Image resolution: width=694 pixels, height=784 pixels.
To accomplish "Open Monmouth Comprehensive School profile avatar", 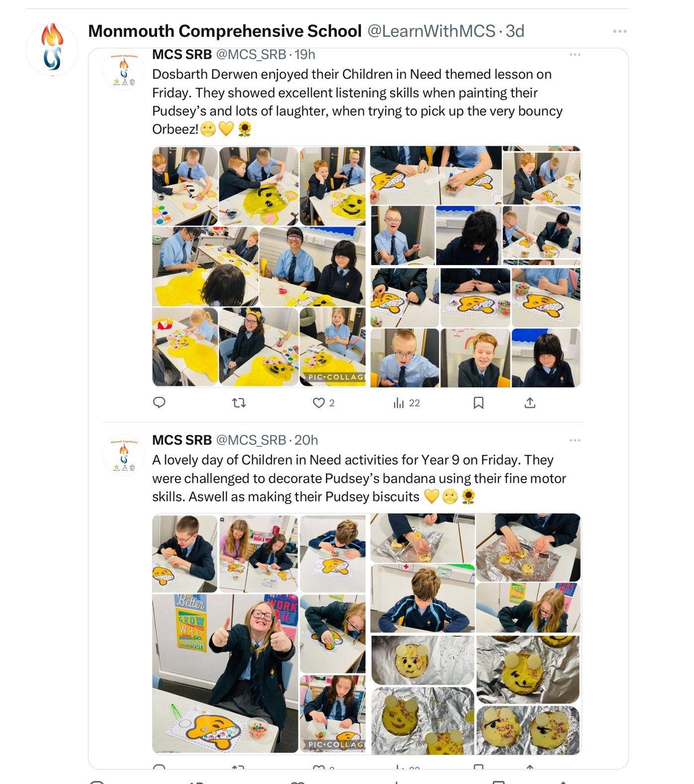I will [x=52, y=49].
